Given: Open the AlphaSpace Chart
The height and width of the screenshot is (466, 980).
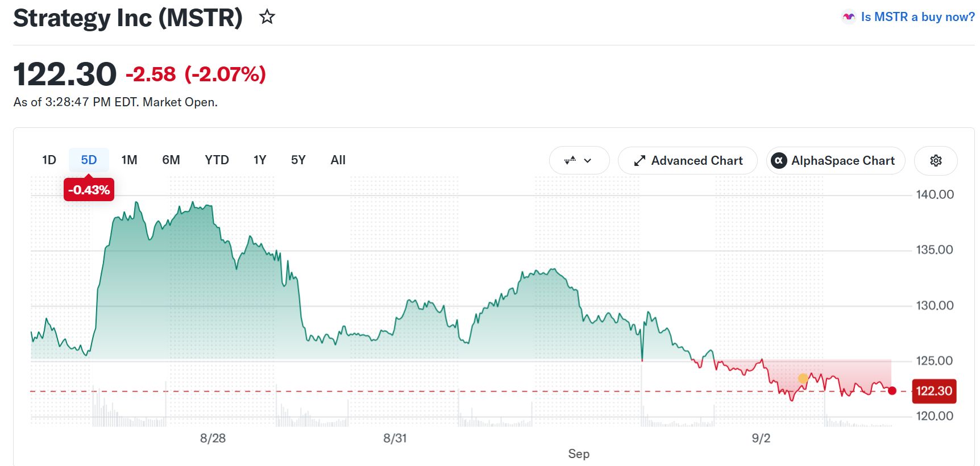Looking at the screenshot, I should pyautogui.click(x=836, y=161).
